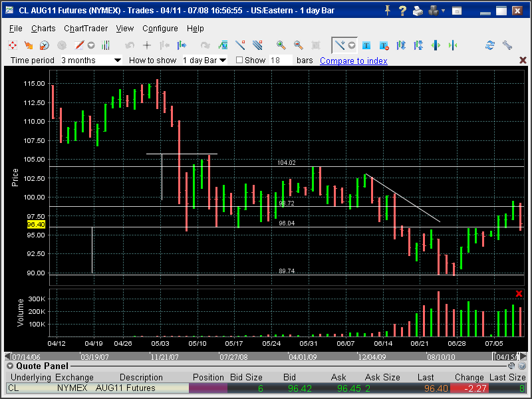Select the red pencil drawing tool
The width and height of the screenshot is (532, 399).
[x=78, y=45]
